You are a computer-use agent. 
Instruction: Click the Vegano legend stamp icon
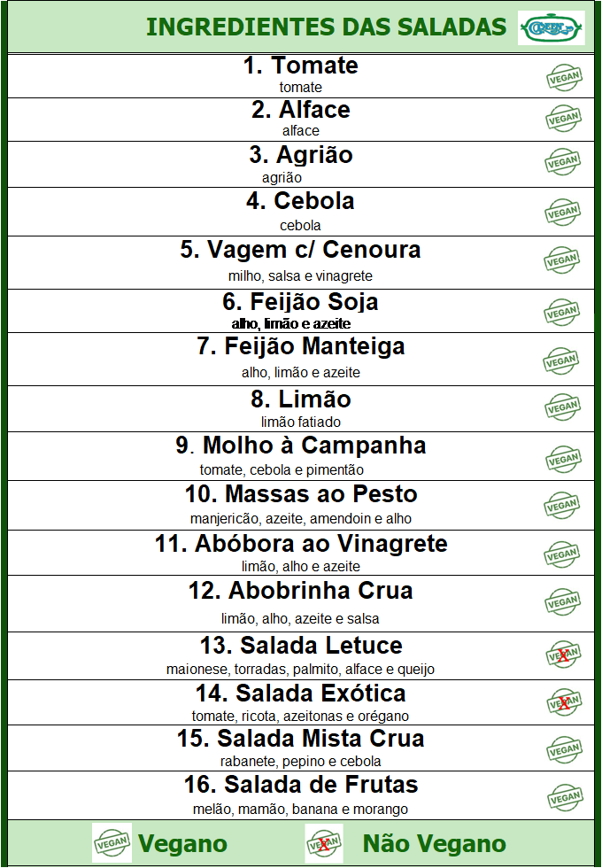(112, 842)
